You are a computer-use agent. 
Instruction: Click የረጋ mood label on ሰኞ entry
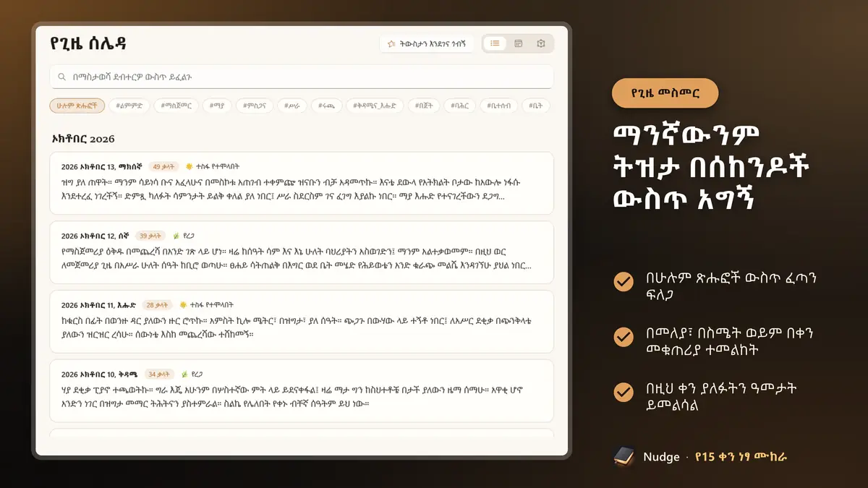pos(189,236)
